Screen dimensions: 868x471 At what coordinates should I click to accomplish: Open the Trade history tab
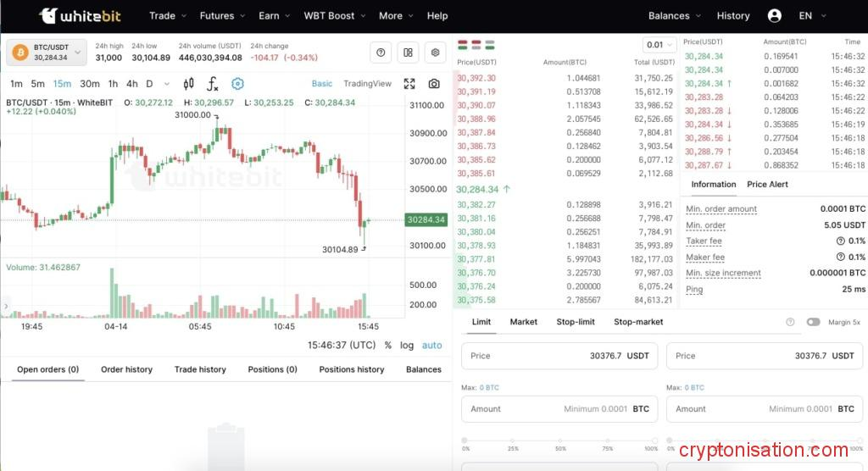(200, 369)
